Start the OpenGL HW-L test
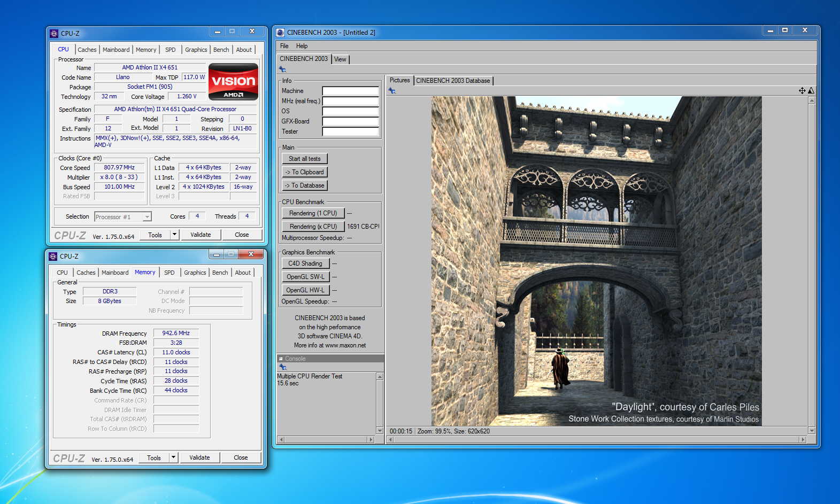Image resolution: width=840 pixels, height=504 pixels. click(x=305, y=290)
